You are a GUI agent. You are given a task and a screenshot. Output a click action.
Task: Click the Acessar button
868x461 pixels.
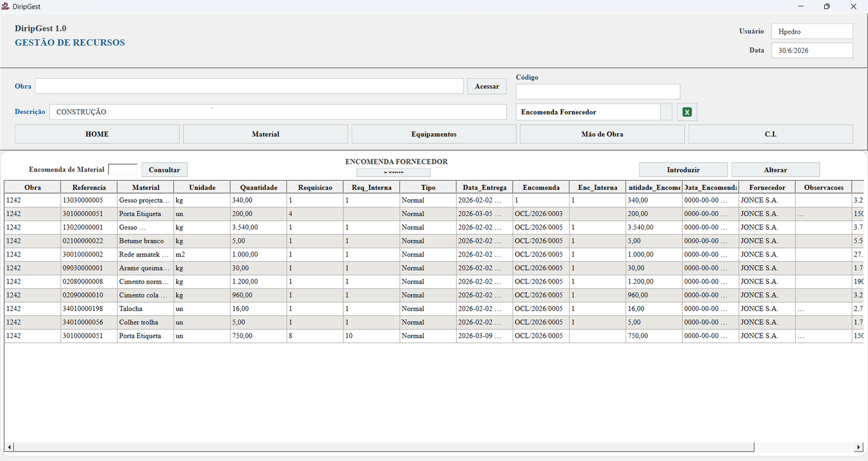(487, 86)
